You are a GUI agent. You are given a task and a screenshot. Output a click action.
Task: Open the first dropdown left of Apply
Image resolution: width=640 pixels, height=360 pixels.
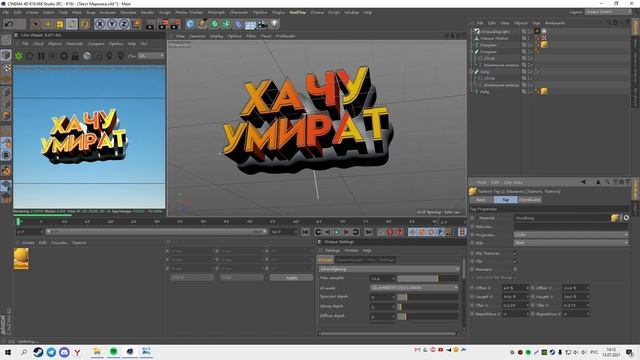(192, 278)
